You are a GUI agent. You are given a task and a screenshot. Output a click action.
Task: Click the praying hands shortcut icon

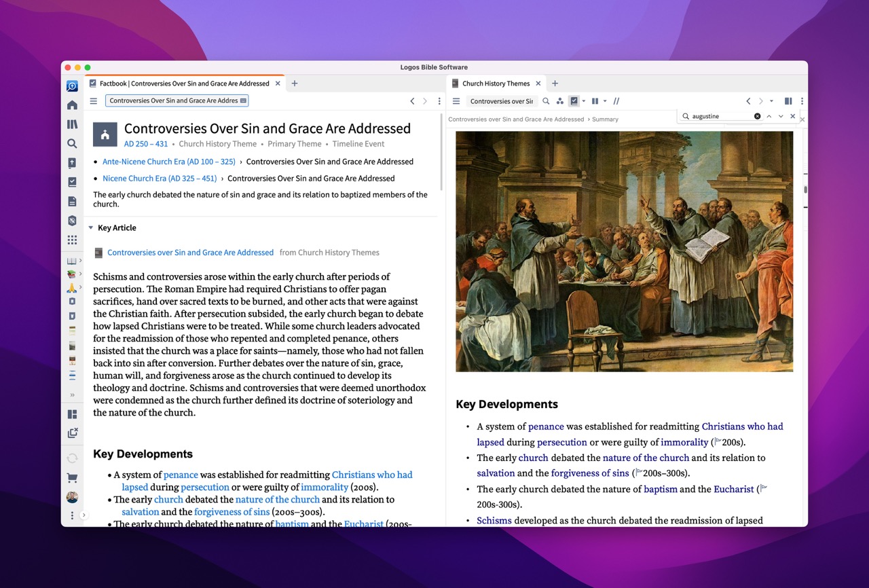tap(71, 288)
